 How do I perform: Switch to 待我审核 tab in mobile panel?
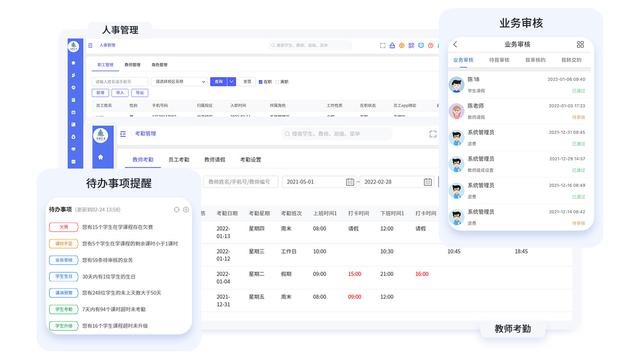[499, 60]
